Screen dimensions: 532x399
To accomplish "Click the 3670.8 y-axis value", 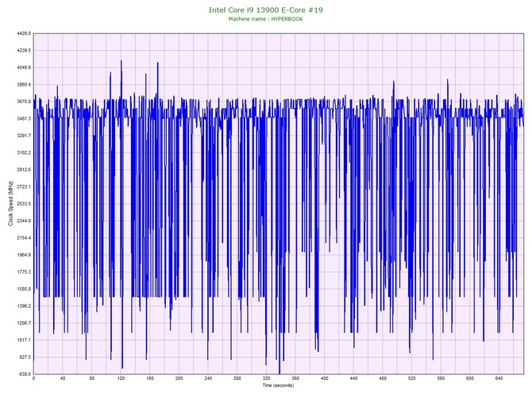I will point(24,102).
